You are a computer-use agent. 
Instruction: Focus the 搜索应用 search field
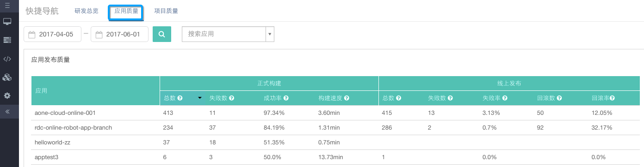point(224,34)
